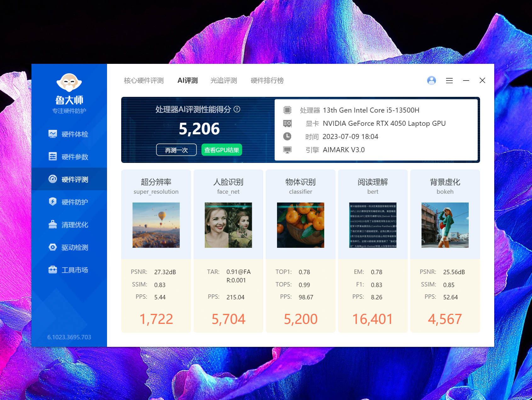Click NVIDIA GeForce RTX 4050 Laptop GPU text

[384, 123]
